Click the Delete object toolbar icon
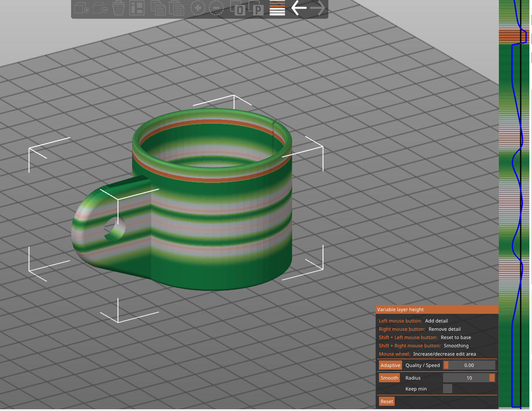This screenshot has height=411, width=532. (x=100, y=8)
